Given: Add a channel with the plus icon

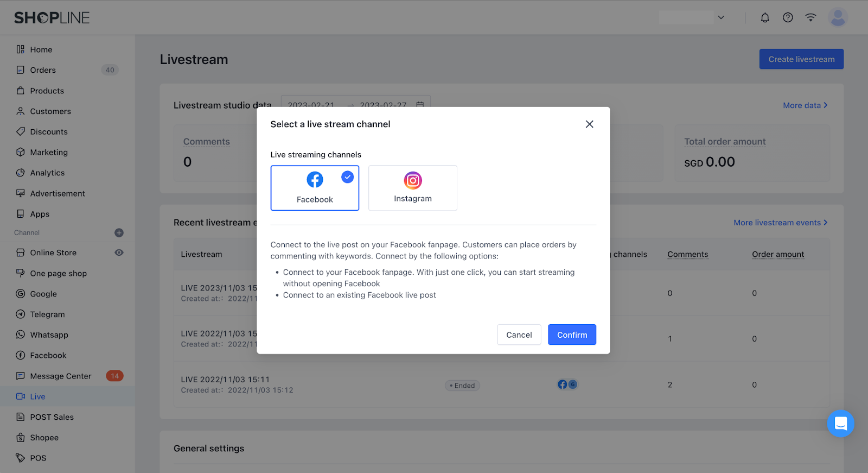Looking at the screenshot, I should (x=119, y=233).
